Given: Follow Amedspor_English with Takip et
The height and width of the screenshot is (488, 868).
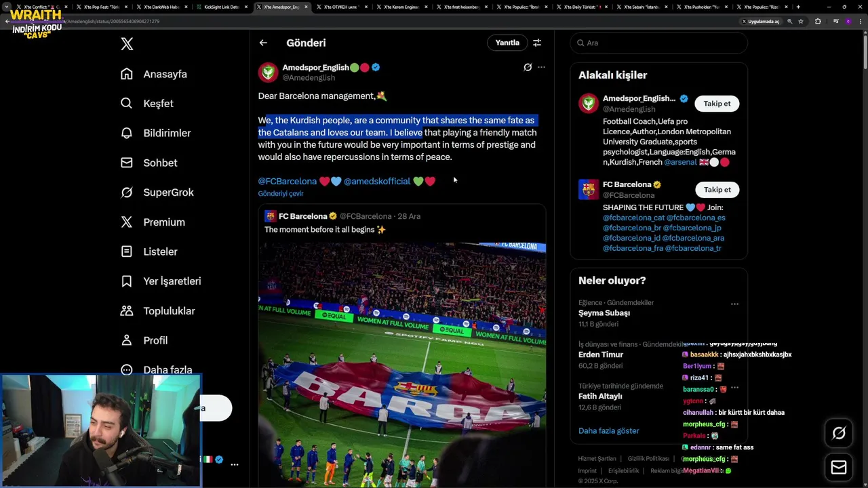Looking at the screenshot, I should coord(717,104).
